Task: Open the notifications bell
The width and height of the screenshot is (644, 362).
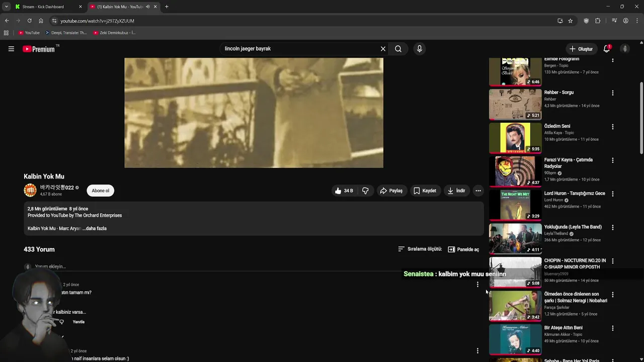Action: point(607,49)
